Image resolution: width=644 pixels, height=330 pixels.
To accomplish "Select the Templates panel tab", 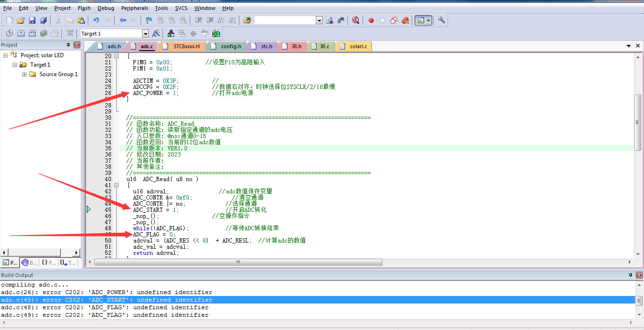I will click(x=68, y=262).
